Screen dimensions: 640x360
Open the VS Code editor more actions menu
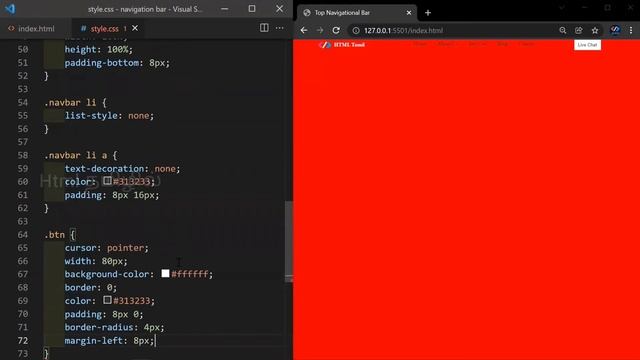[x=280, y=28]
